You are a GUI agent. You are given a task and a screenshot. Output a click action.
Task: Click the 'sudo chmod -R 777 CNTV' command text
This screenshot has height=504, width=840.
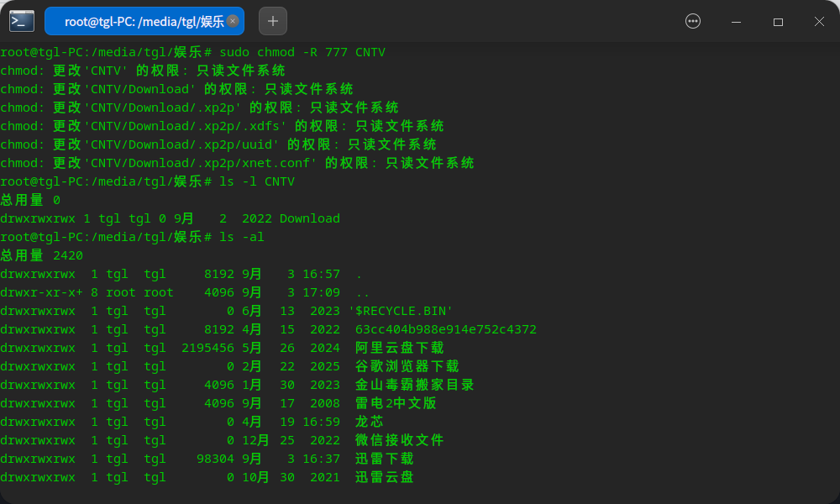click(302, 52)
